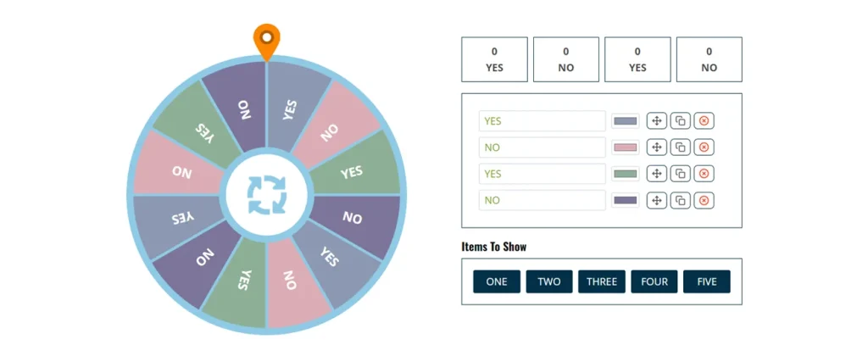Select the FOUR items button
The height and width of the screenshot is (356, 868).
click(x=654, y=281)
